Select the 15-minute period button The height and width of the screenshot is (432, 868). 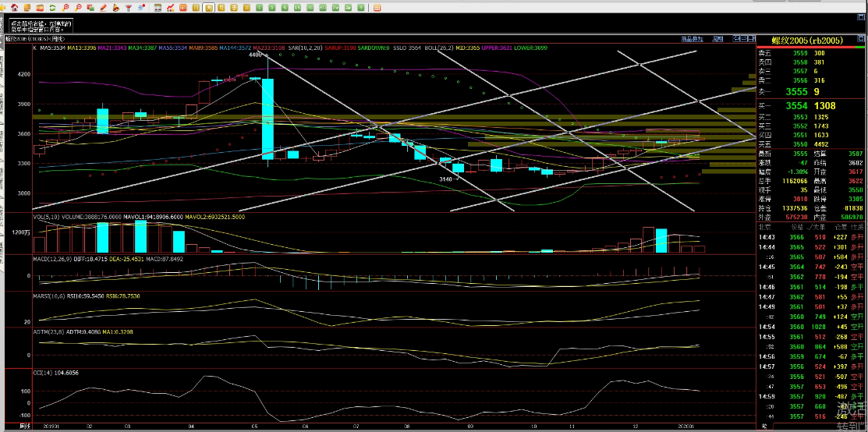coord(297,8)
